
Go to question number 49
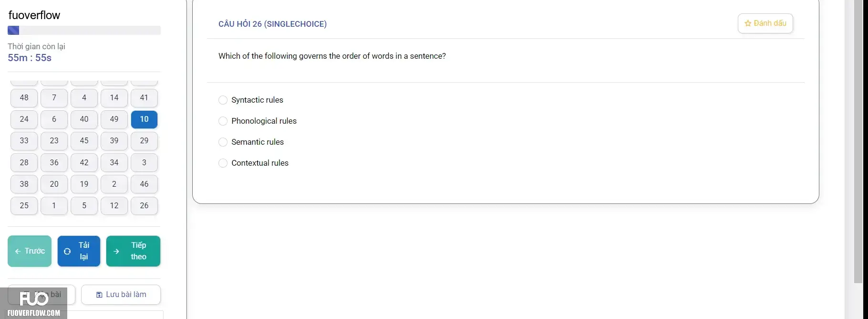[x=114, y=119]
